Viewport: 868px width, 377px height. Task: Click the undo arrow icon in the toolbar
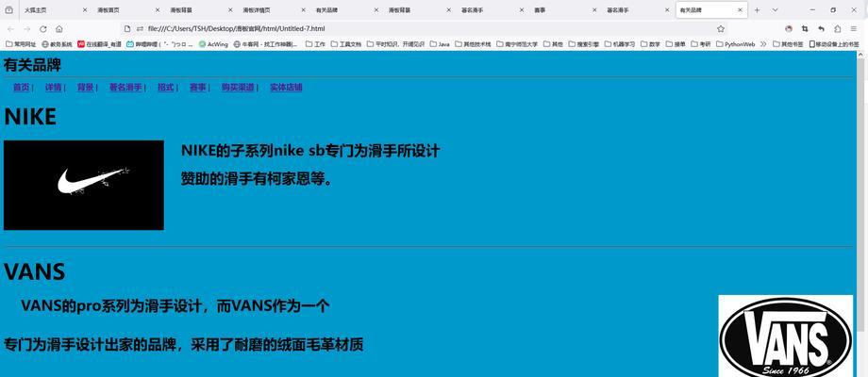coord(821,28)
